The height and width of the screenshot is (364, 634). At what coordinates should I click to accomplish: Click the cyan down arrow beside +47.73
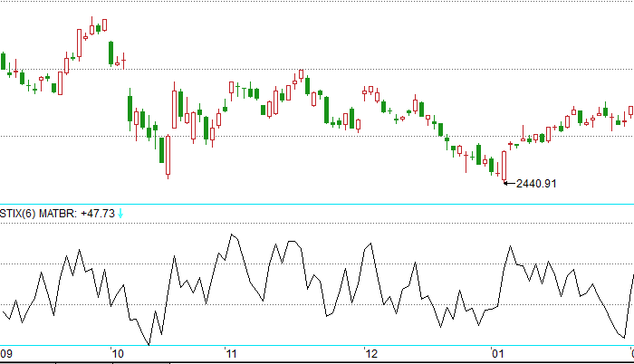121,214
